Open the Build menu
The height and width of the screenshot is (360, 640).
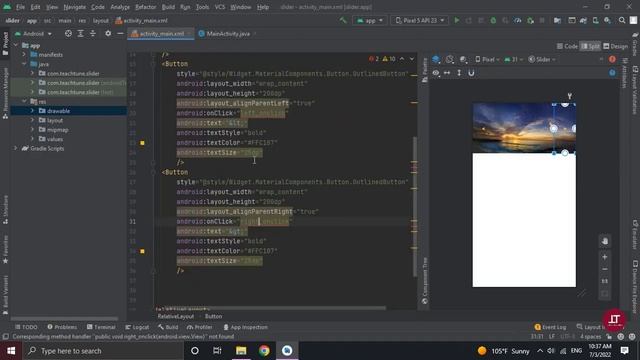(x=168, y=7)
